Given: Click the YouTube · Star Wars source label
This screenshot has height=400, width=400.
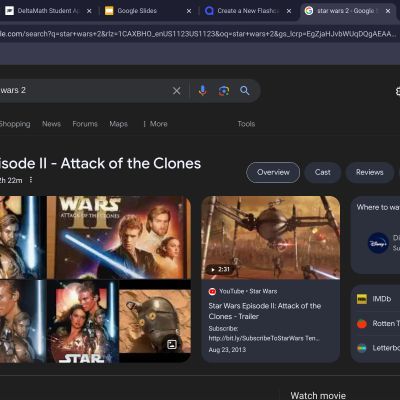Looking at the screenshot, I should (x=248, y=291).
